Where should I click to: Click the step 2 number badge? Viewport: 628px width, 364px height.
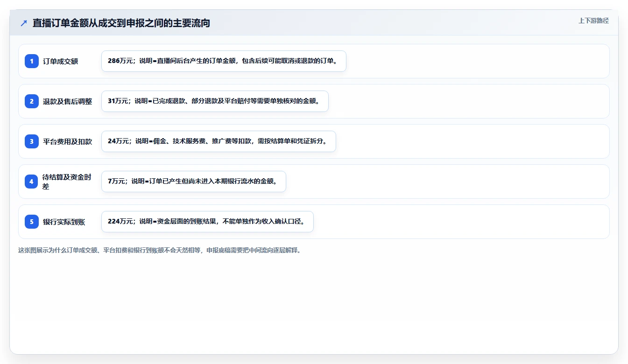click(32, 101)
